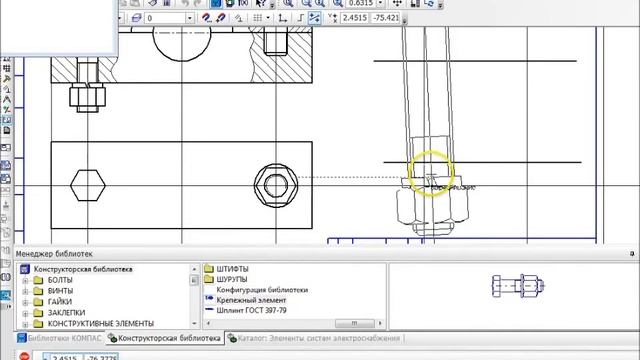Click the layer state icon beside layer field
The height and width of the screenshot is (360, 640).
coord(136,18)
